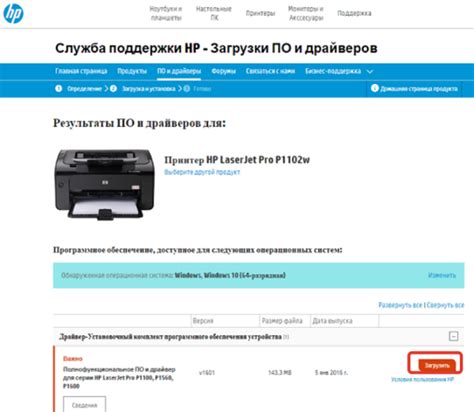Click the step 3 circle icon

(x=187, y=89)
